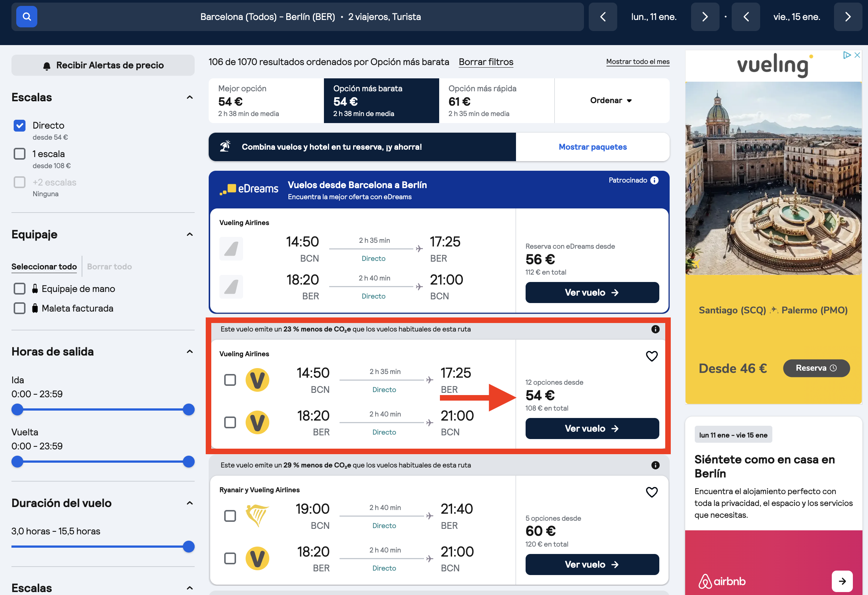Select the 14:50 BCN Vueling outbound leg checkbox
This screenshot has width=868, height=595.
[230, 380]
